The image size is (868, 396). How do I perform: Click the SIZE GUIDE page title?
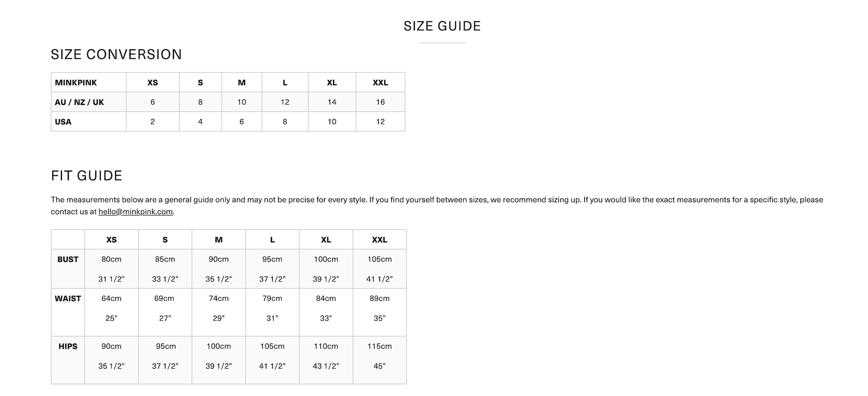(x=442, y=26)
